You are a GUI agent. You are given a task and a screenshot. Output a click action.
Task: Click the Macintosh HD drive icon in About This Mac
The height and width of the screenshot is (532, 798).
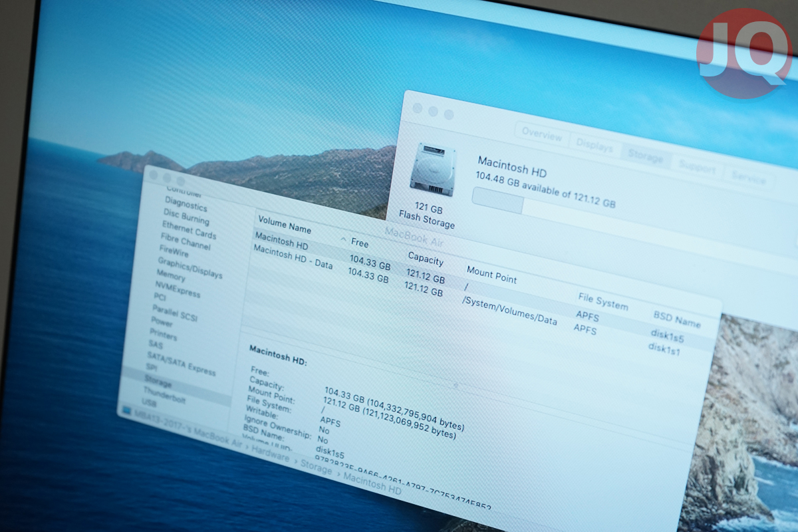click(433, 170)
